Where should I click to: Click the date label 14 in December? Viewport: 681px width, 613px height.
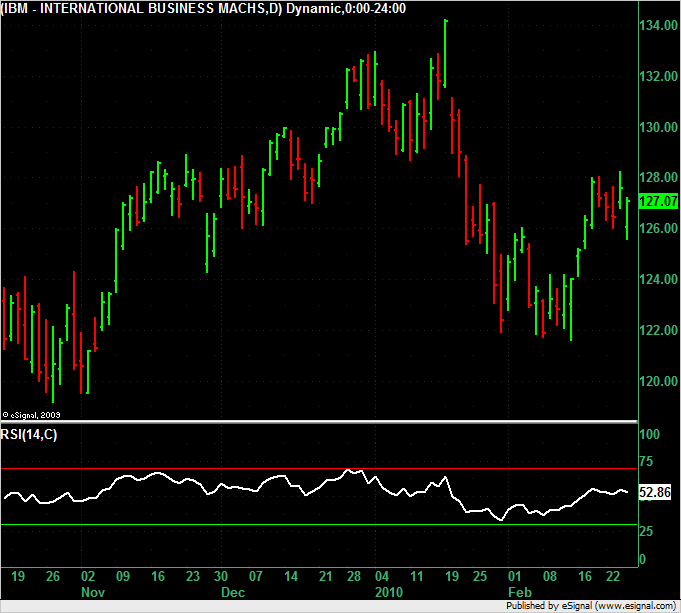[291, 577]
